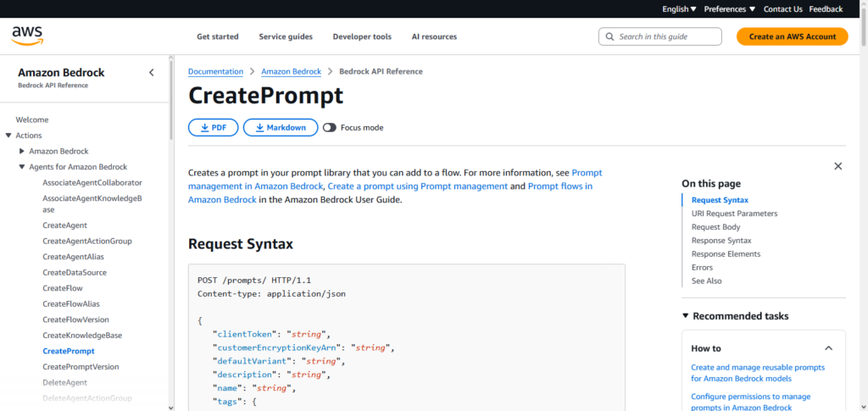Open the Service guides menu
The image size is (868, 411).
(x=286, y=36)
